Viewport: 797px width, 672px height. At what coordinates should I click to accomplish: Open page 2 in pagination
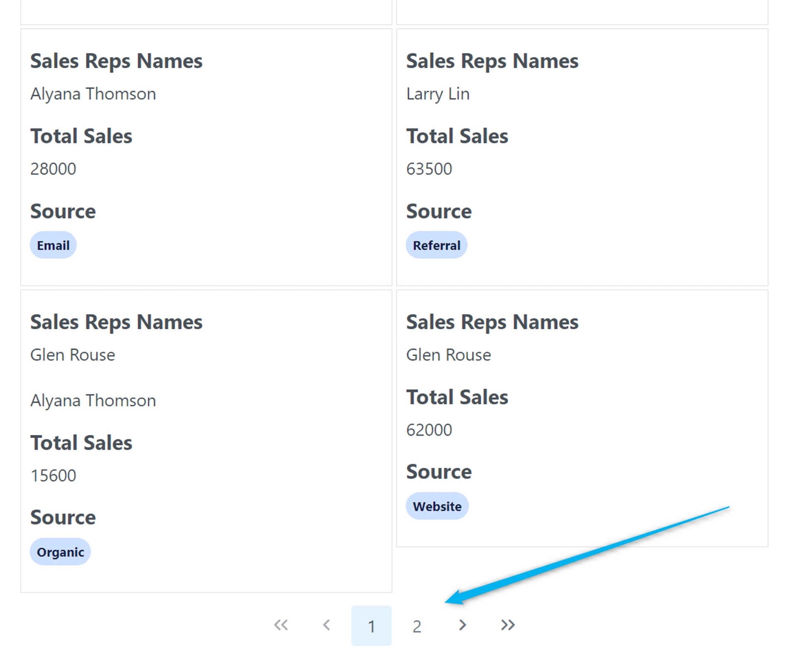click(x=417, y=626)
